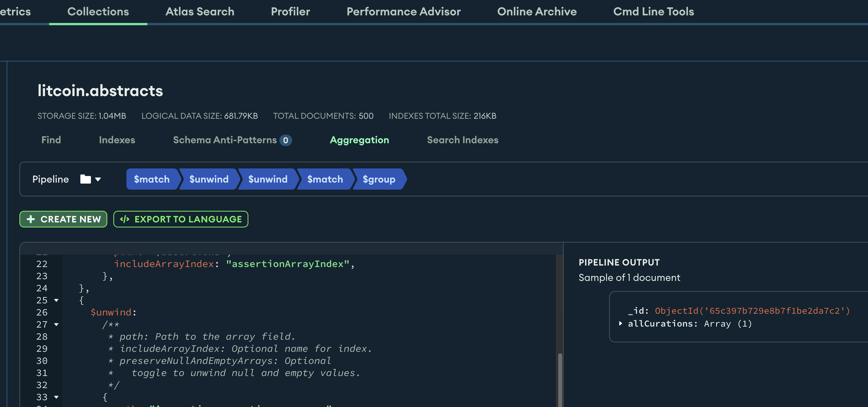Select the second $match pipeline stage
The height and width of the screenshot is (407, 868).
[x=325, y=179]
